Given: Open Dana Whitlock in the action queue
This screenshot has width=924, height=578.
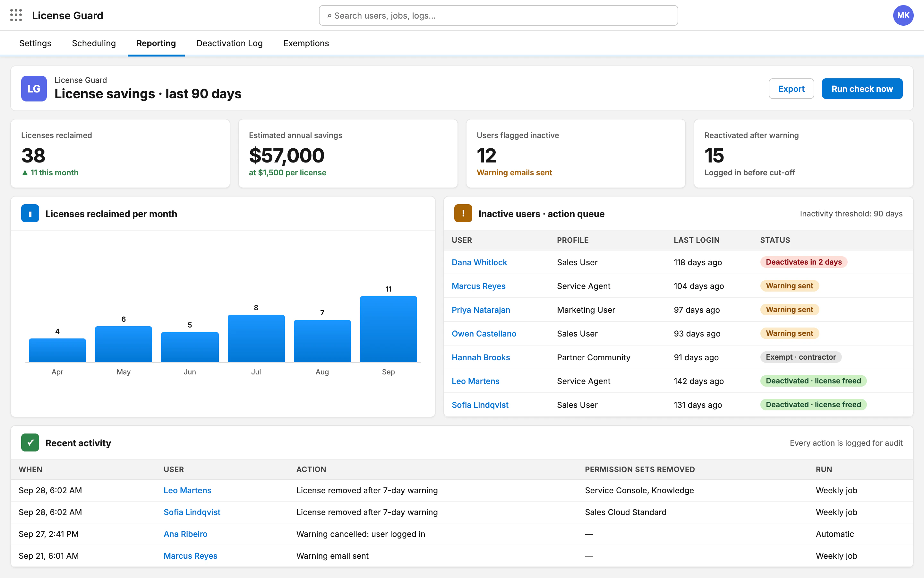Looking at the screenshot, I should 479,262.
